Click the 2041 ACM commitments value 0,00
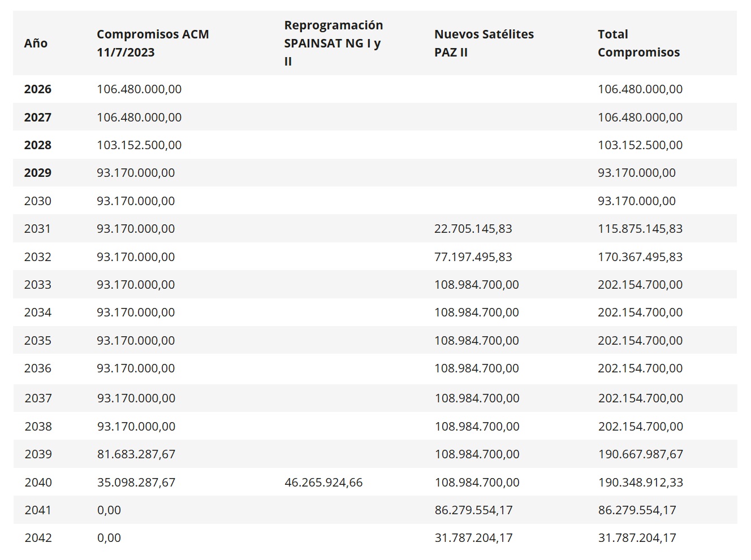The width and height of the screenshot is (751, 560). coord(109,510)
